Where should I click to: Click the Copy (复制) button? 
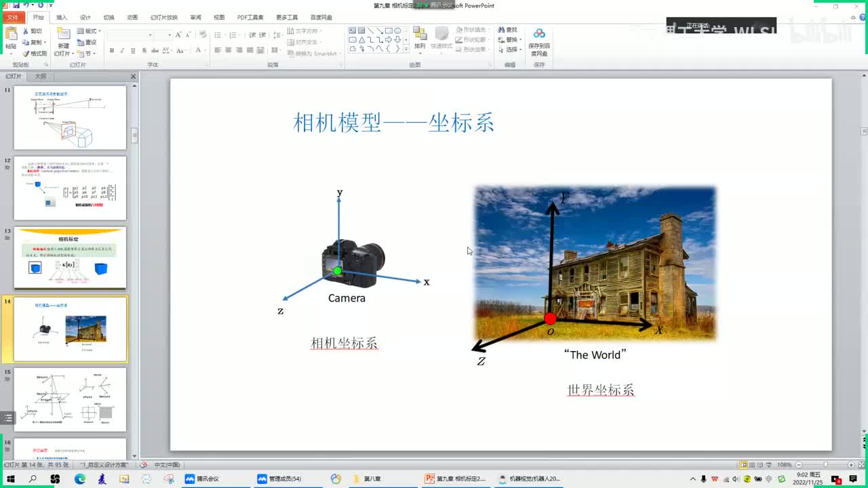(33, 42)
